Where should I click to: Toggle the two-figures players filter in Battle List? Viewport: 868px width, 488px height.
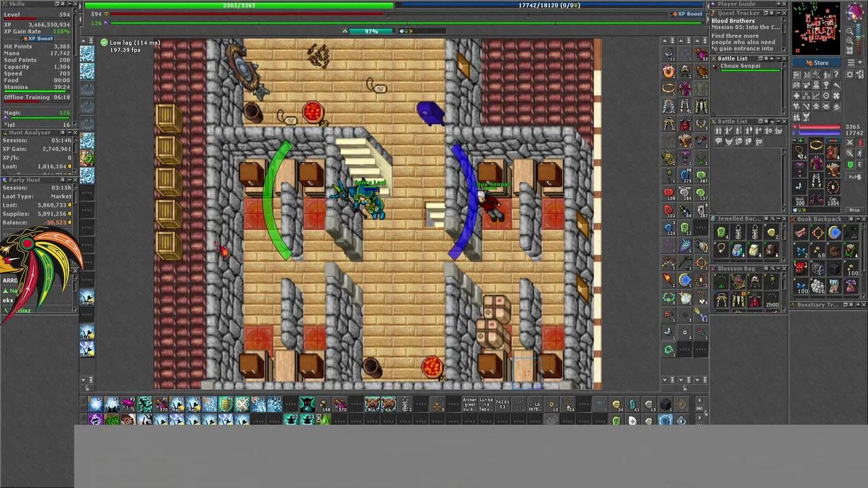pos(718,130)
